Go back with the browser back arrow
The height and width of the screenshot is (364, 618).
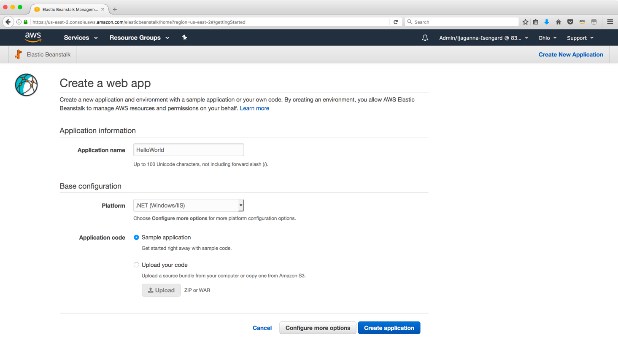[8, 22]
